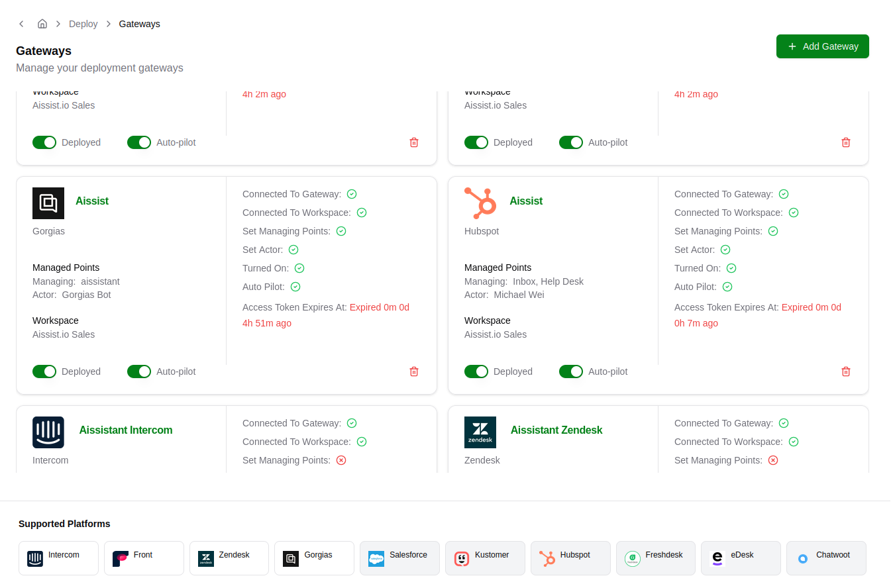Image resolution: width=895 pixels, height=588 pixels.
Task: Click the Gorgias logo in Aissist card
Action: point(48,203)
